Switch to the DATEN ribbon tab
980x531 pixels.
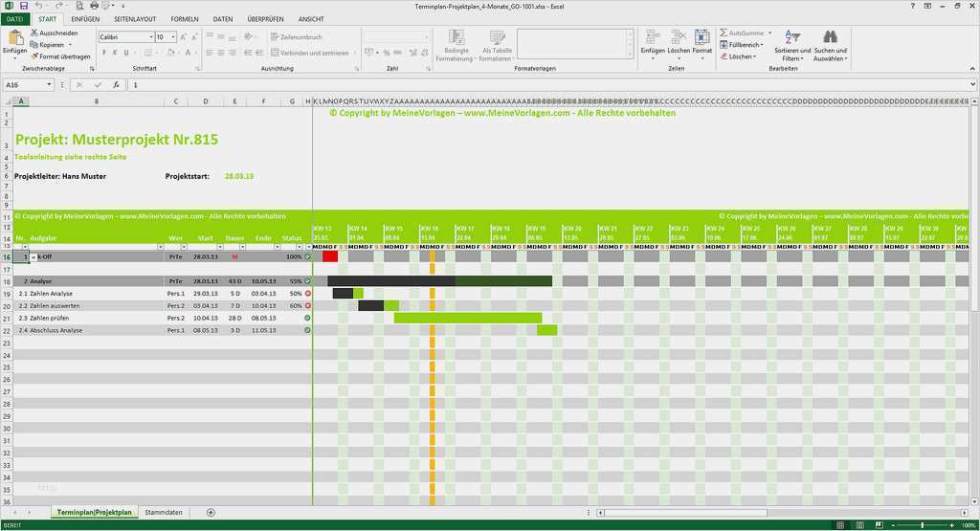(222, 19)
